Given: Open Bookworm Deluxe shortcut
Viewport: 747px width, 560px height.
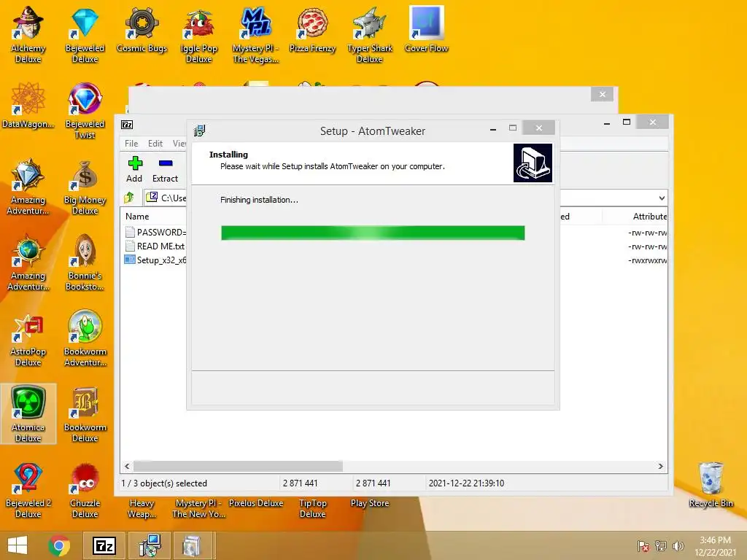Looking at the screenshot, I should [85, 413].
